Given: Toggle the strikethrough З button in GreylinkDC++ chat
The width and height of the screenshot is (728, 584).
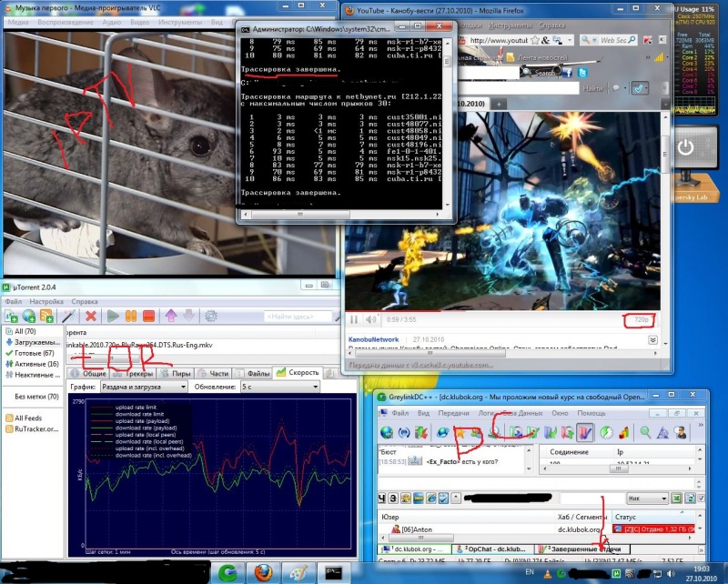Looking at the screenshot, I should pyautogui.click(x=393, y=498).
